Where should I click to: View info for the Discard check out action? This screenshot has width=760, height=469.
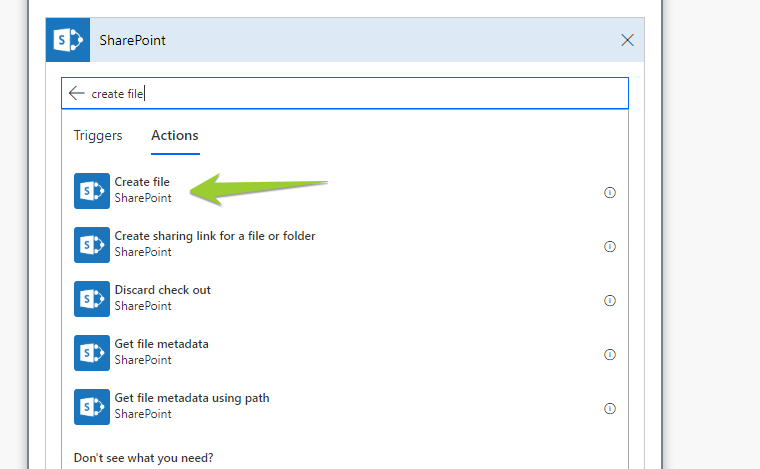(610, 300)
